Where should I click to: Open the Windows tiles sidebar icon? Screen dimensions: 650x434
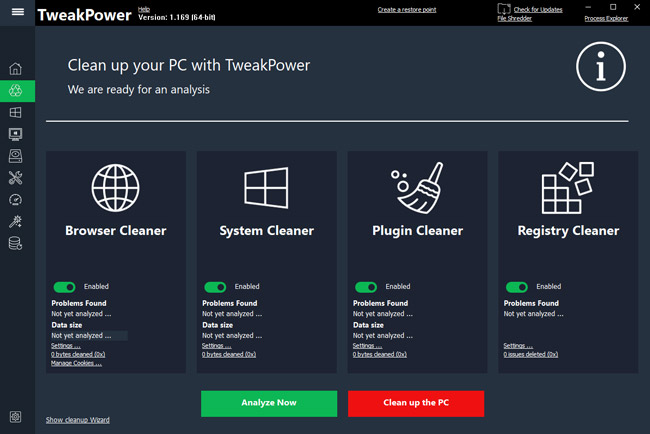coord(16,112)
